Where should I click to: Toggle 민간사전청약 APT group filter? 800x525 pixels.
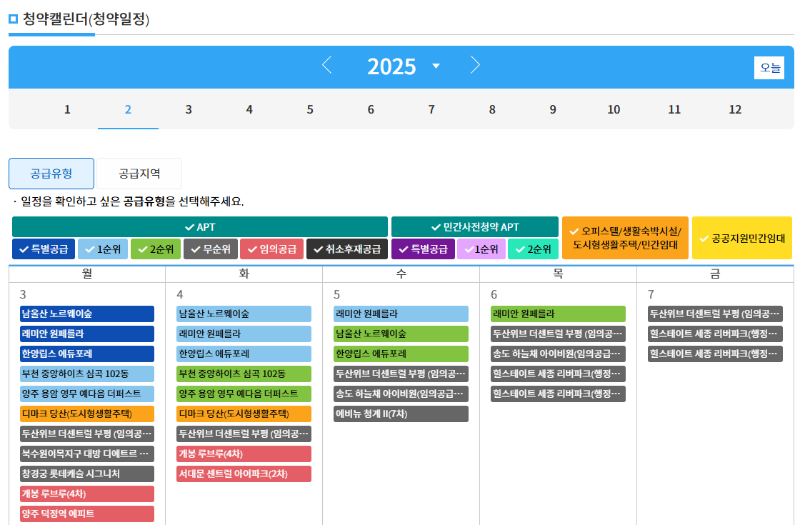(x=474, y=227)
